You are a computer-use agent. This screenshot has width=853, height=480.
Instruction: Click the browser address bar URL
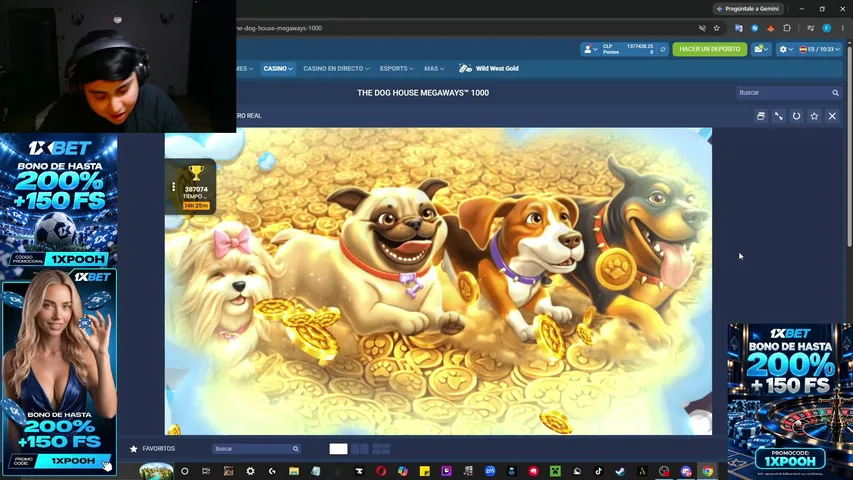click(279, 28)
